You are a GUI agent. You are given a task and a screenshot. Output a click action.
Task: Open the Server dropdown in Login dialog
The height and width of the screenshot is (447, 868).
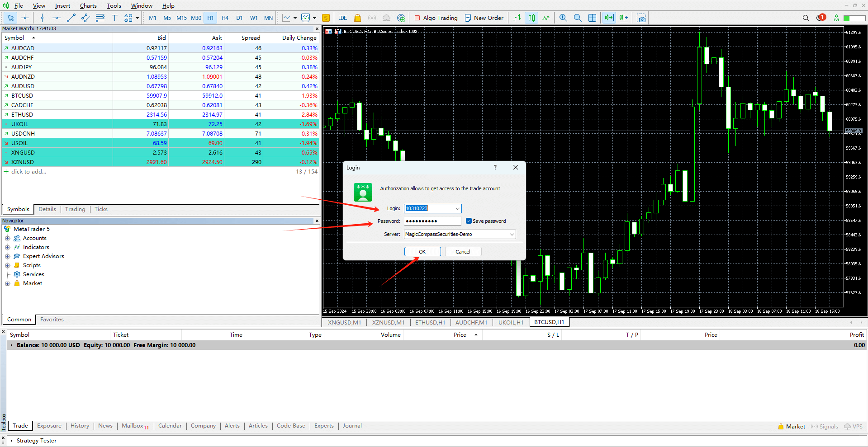click(512, 234)
